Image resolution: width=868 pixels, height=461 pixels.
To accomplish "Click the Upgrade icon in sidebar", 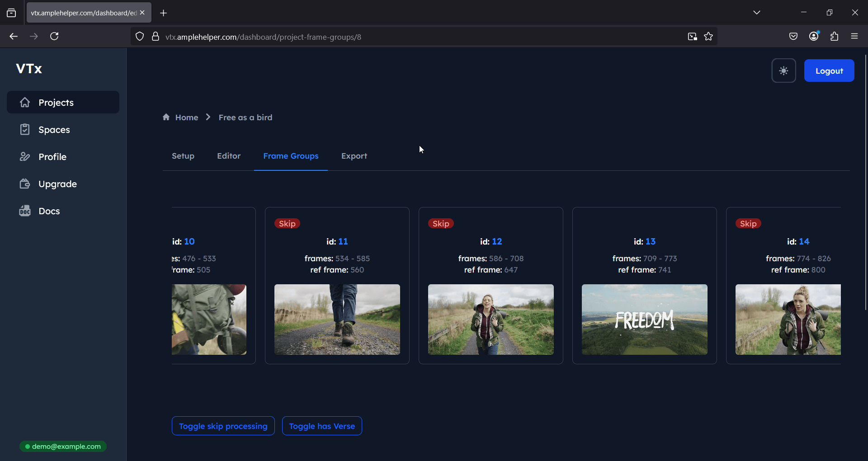I will (x=25, y=184).
